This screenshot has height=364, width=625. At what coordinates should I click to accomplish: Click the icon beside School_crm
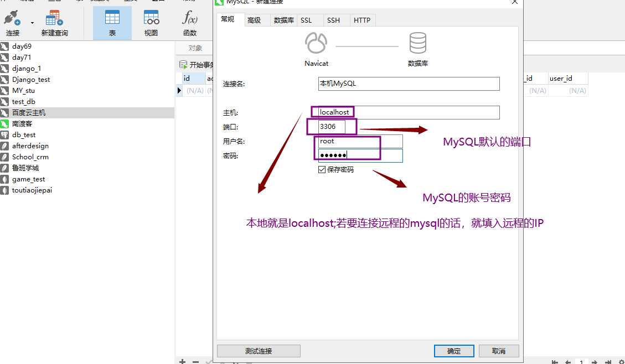[4, 157]
